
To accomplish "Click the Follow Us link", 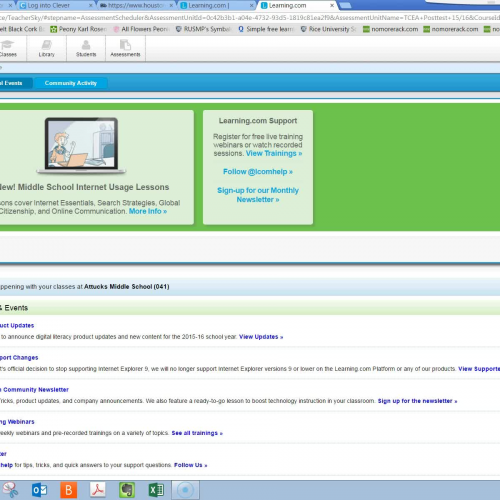I will click(x=190, y=465).
